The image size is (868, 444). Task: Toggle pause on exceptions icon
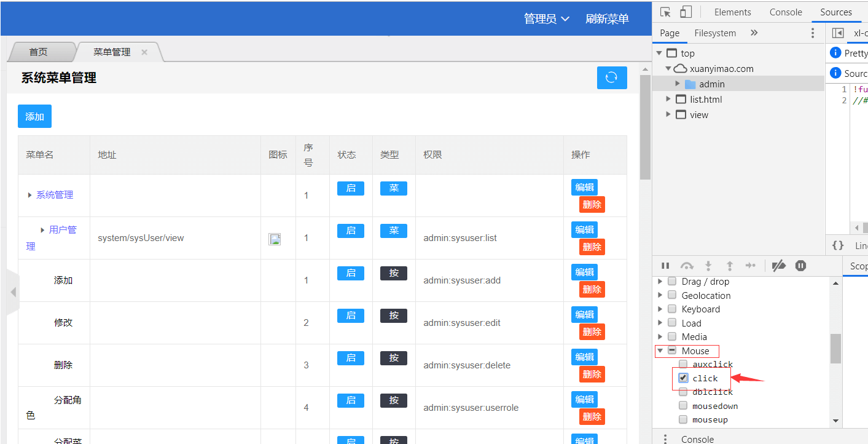[800, 266]
